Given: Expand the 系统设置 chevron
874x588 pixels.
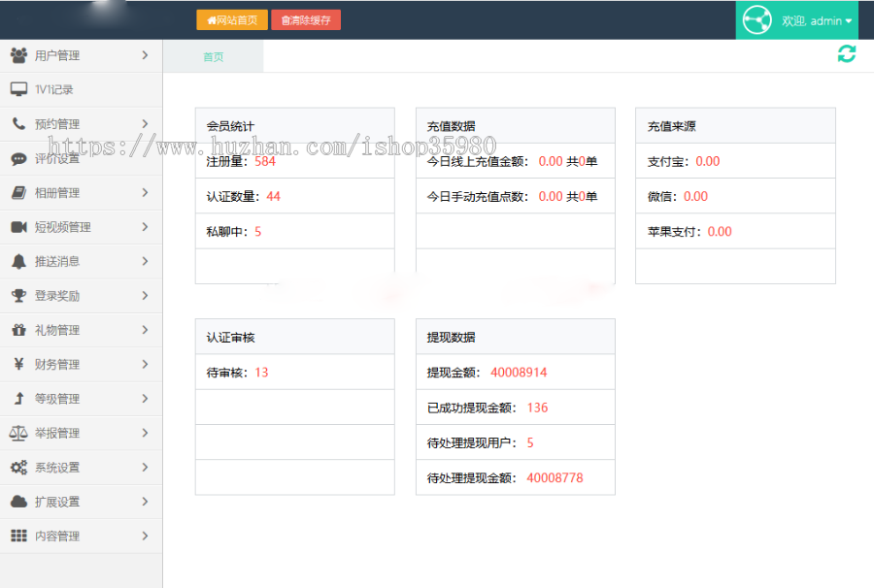Looking at the screenshot, I should pyautogui.click(x=145, y=467).
